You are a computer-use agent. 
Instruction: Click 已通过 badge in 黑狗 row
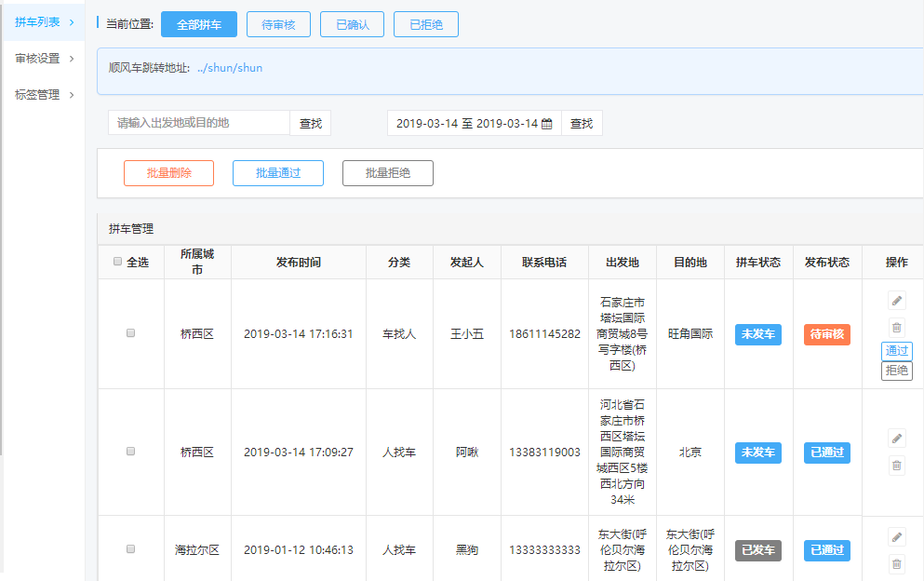pyautogui.click(x=827, y=550)
